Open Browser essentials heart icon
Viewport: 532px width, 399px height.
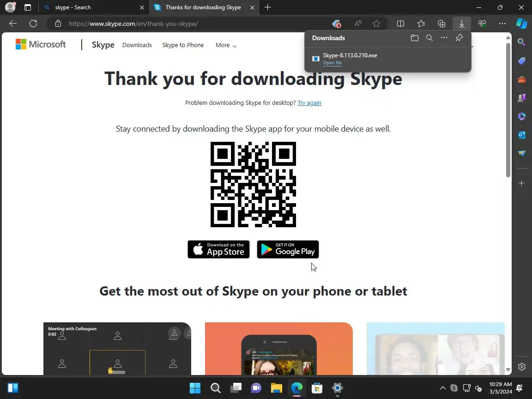[x=482, y=24]
